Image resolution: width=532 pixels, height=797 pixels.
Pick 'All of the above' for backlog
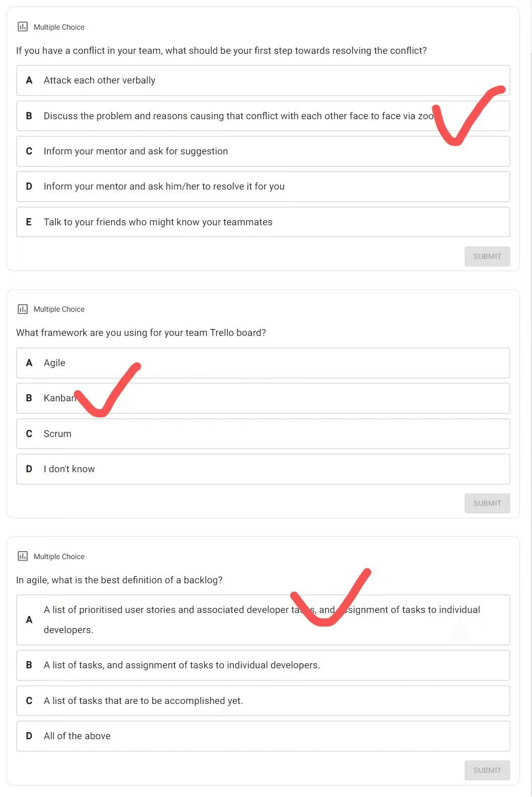[263, 736]
